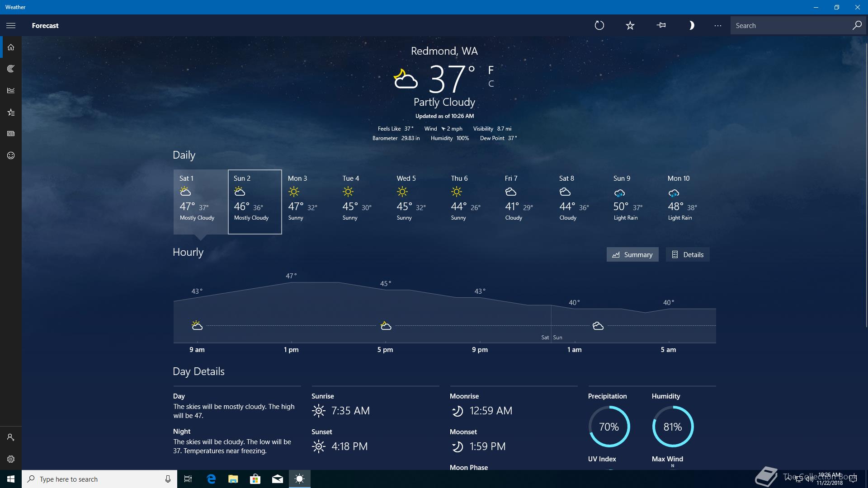Image resolution: width=868 pixels, height=488 pixels.
Task: Switch temperature units to Celsius
Action: tap(491, 84)
